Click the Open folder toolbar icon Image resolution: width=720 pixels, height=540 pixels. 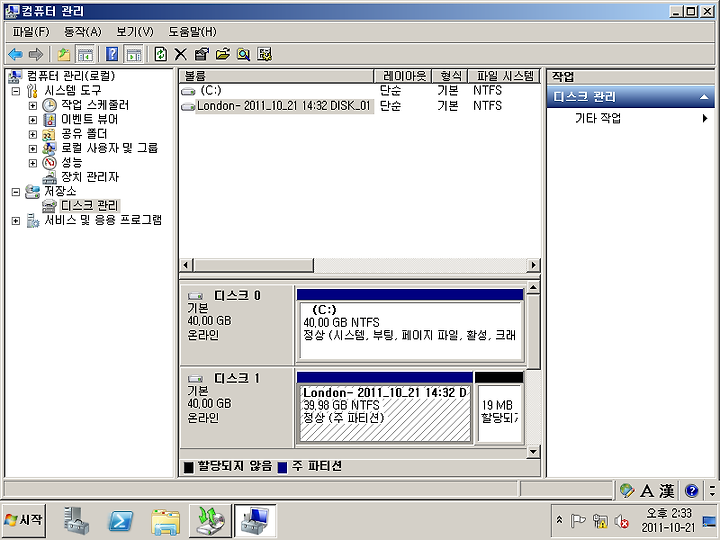pos(223,54)
